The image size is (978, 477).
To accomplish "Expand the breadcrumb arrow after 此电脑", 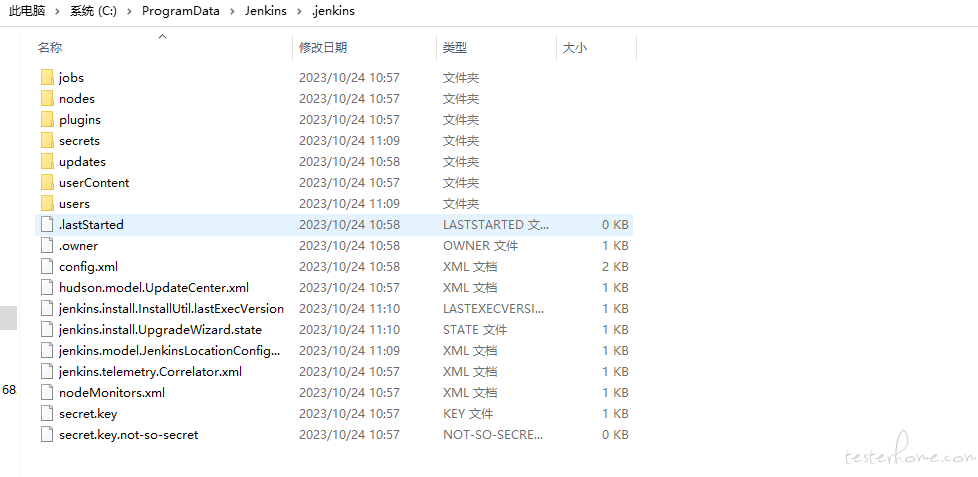I will [x=57, y=11].
